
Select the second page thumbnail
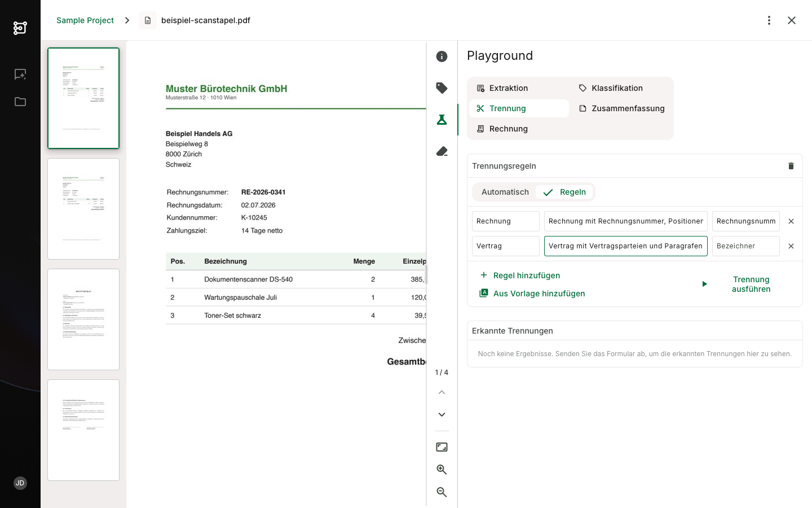83,209
